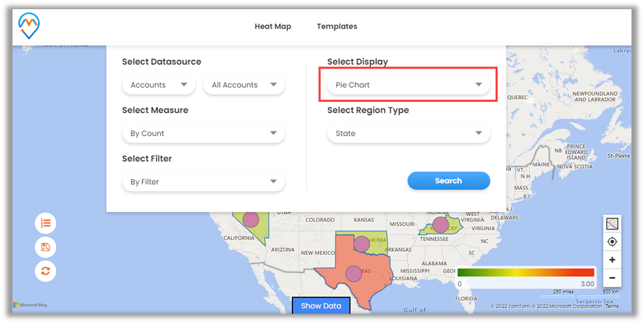Click the orange refresh icon
The width and height of the screenshot is (644, 323).
45,270
